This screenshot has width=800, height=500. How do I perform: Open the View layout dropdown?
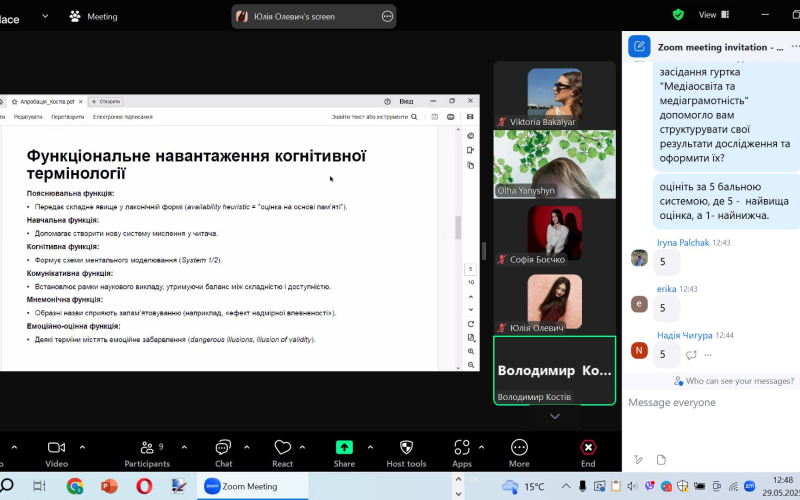click(714, 15)
